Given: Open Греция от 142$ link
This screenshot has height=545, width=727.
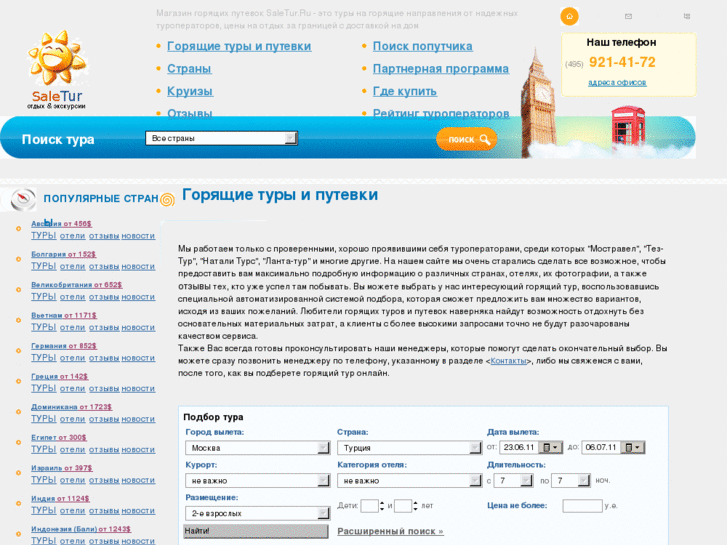Looking at the screenshot, I should click(x=59, y=377).
